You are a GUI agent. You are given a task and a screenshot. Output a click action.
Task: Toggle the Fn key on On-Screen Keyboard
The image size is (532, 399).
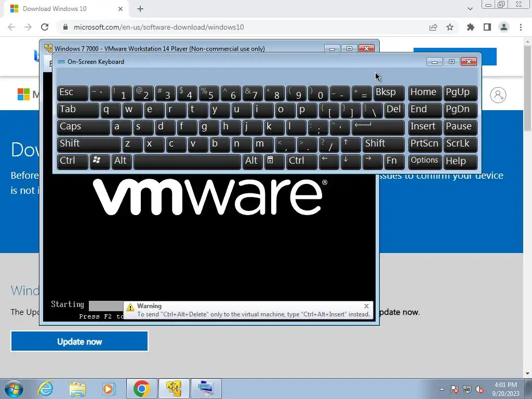coord(394,161)
